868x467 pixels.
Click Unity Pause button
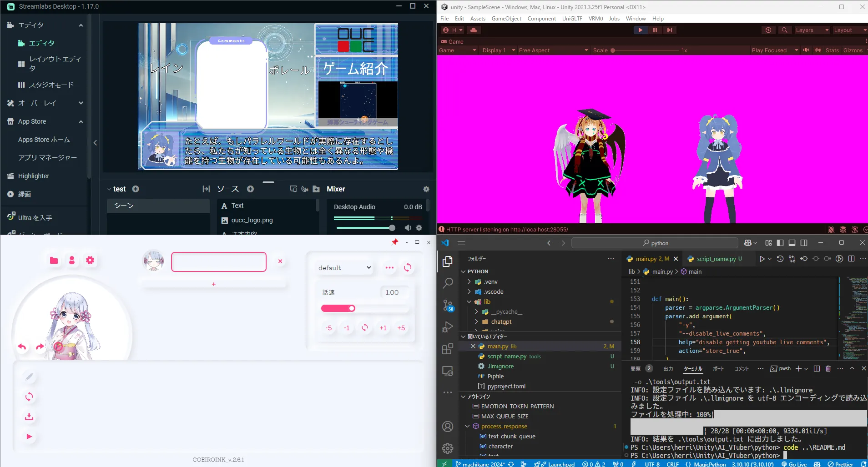[655, 30]
